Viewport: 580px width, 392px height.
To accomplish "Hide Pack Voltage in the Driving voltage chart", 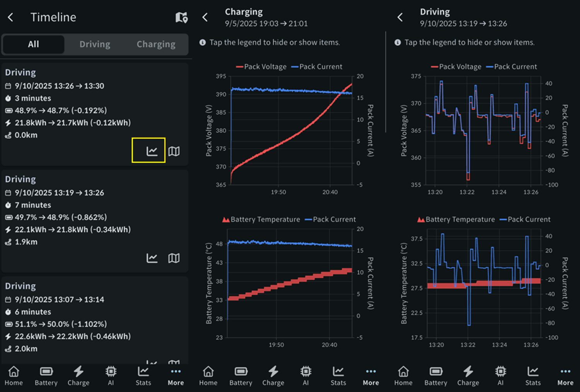I will (456, 67).
